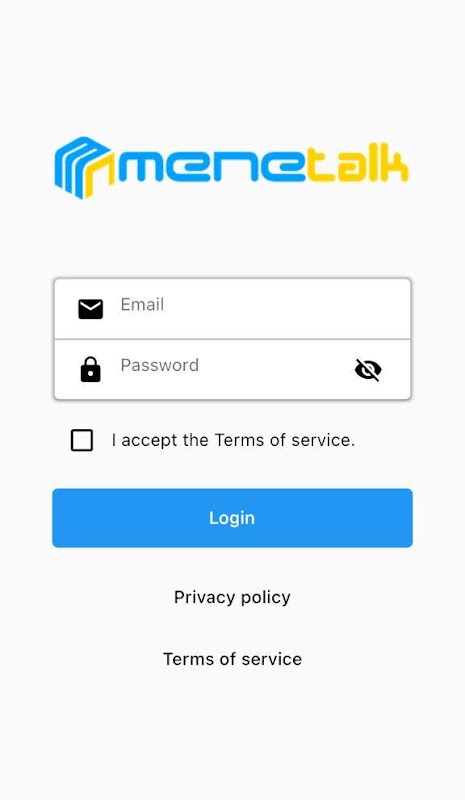Select the lock icon in the password row
Screen dimensions: 465x800
pos(90,369)
